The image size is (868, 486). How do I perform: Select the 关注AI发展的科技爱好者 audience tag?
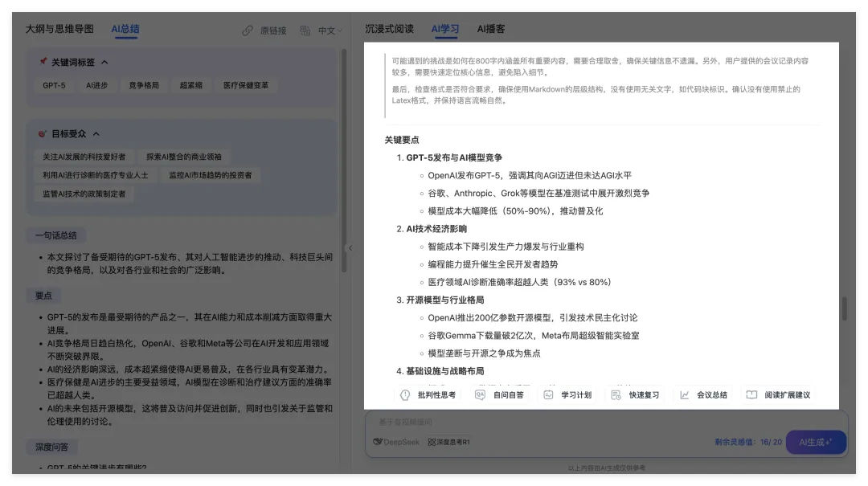click(x=84, y=157)
